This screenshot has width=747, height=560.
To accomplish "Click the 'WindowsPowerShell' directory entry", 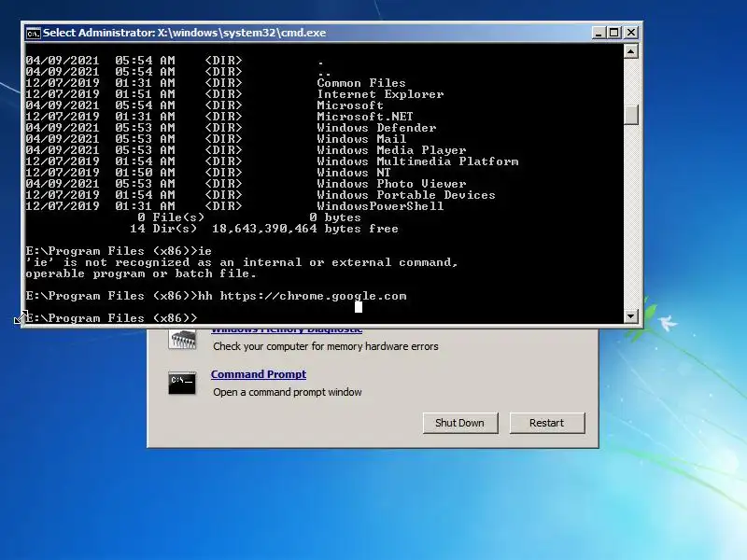I will pos(380,206).
